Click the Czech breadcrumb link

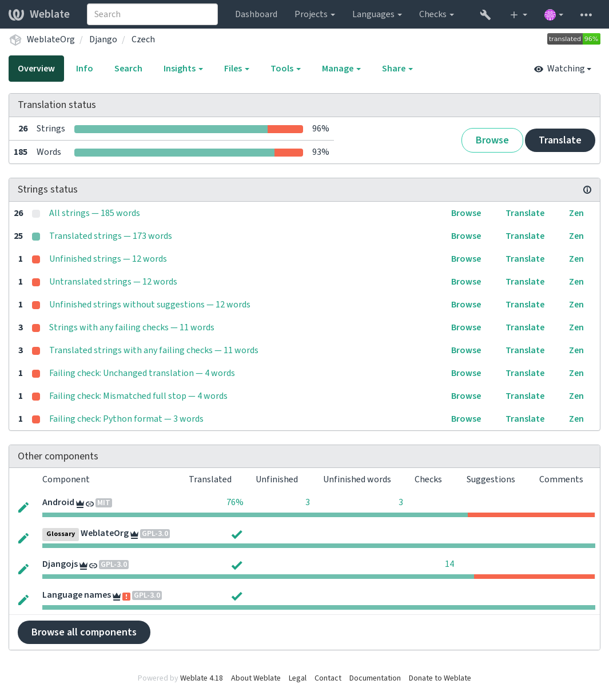click(143, 39)
